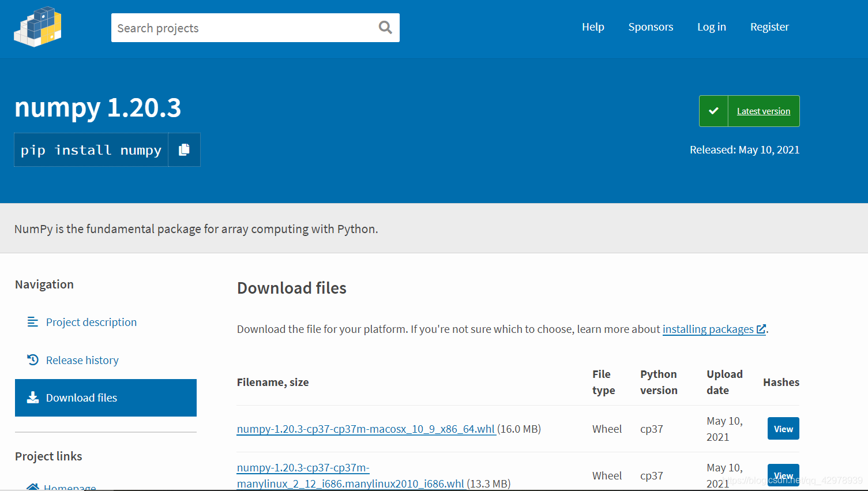Screen dimensions: 868x491
Task: Select the Download files arrow icon
Action: [x=33, y=398]
